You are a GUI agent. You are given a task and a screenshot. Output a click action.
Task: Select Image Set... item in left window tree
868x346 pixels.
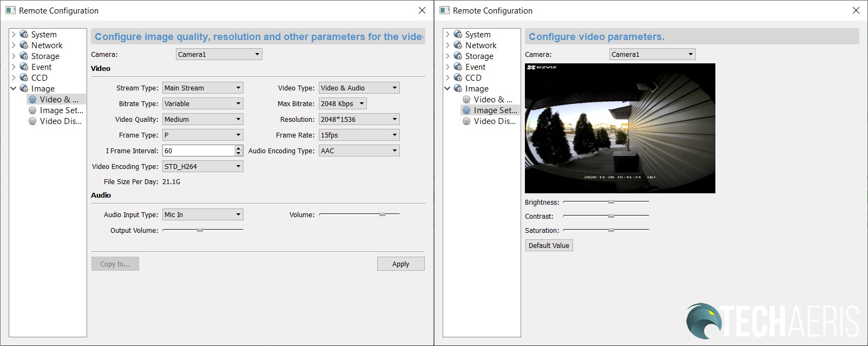click(x=61, y=110)
